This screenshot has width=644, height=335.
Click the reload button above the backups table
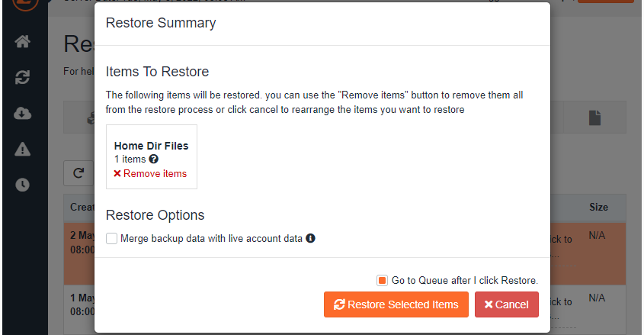point(78,173)
